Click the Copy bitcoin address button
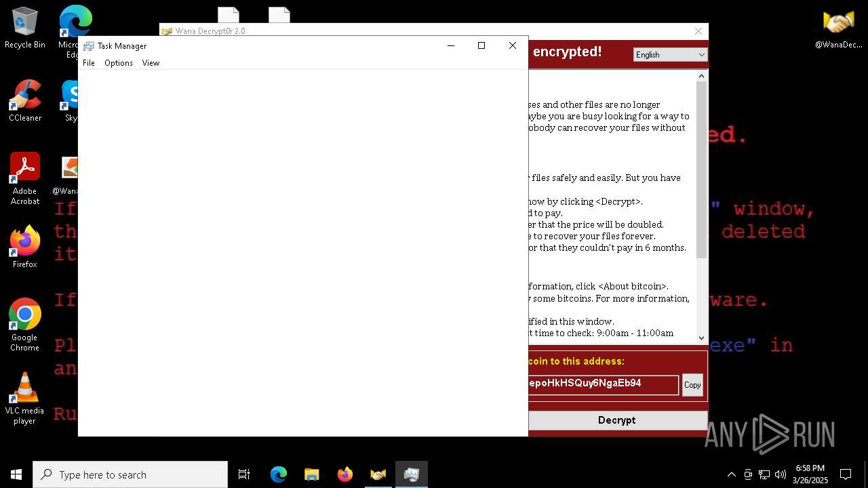Viewport: 868px width, 488px height. pos(692,385)
